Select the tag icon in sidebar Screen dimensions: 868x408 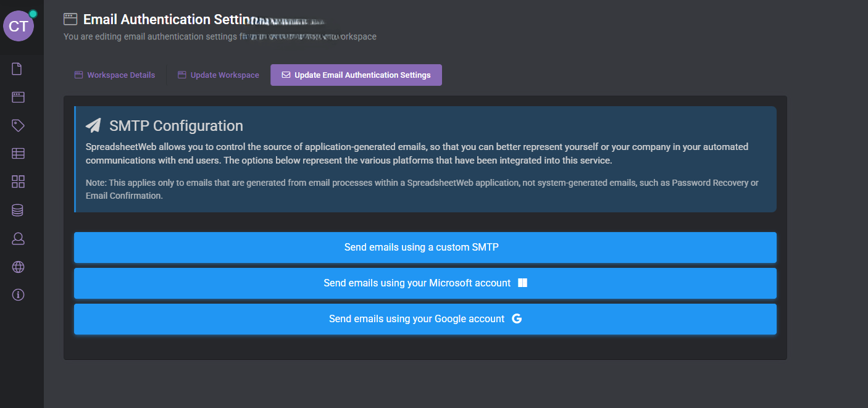click(x=18, y=125)
